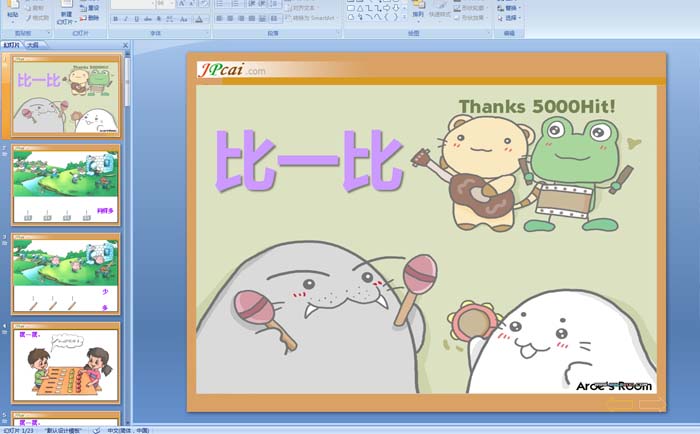Switch to the Outline tab in the side pane
This screenshot has height=434, width=700.
click(33, 45)
